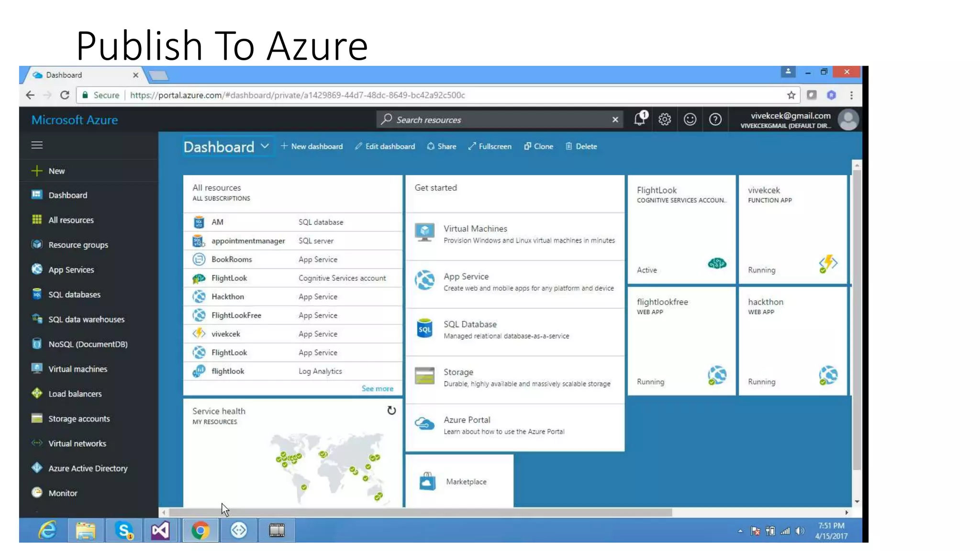Open Storage accounts in the sidebar

[89, 419]
